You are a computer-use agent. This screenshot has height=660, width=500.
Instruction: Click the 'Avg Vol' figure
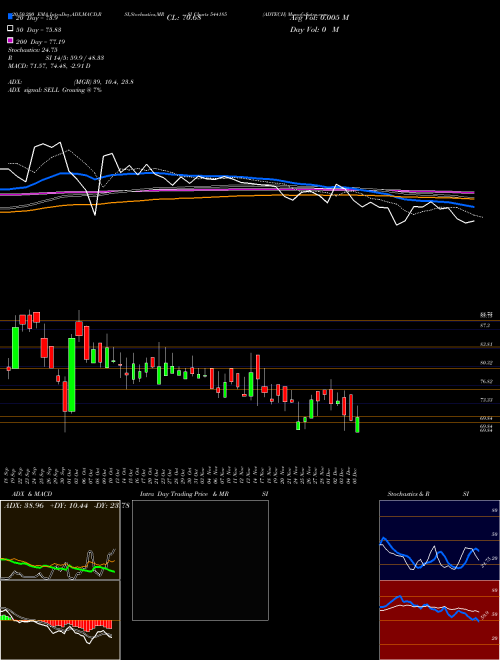pos(319,18)
